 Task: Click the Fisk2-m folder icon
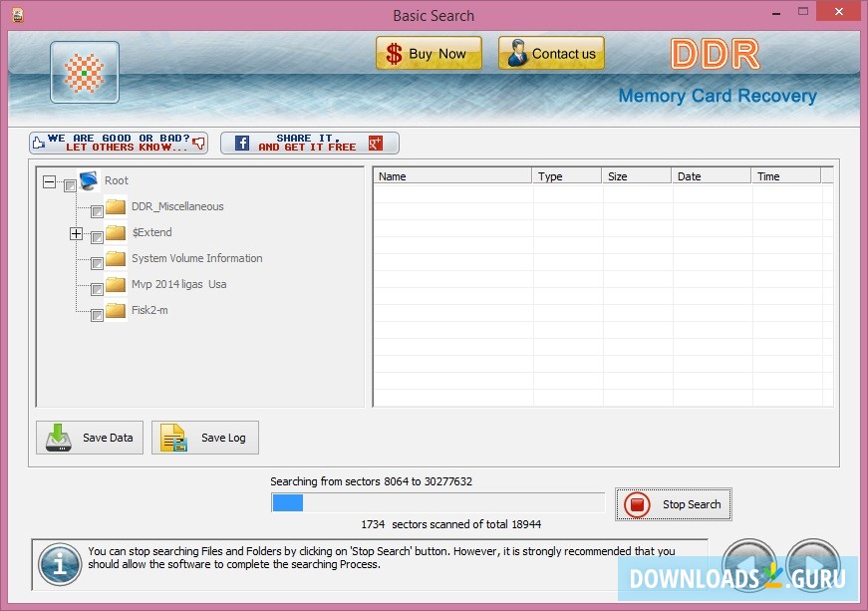pos(116,310)
